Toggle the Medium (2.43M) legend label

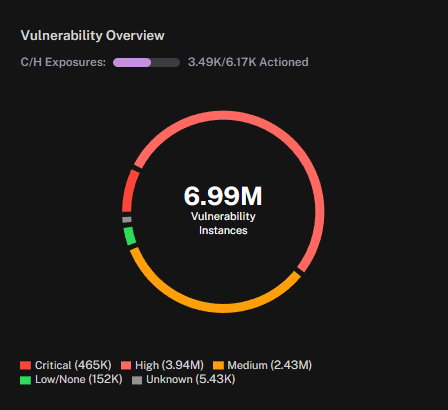270,365
